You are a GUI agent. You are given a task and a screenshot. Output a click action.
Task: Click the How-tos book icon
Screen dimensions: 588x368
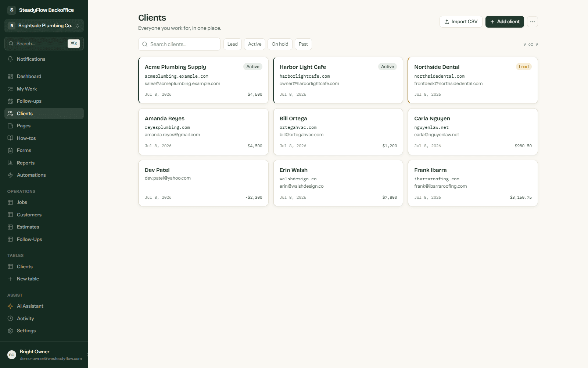[10, 138]
